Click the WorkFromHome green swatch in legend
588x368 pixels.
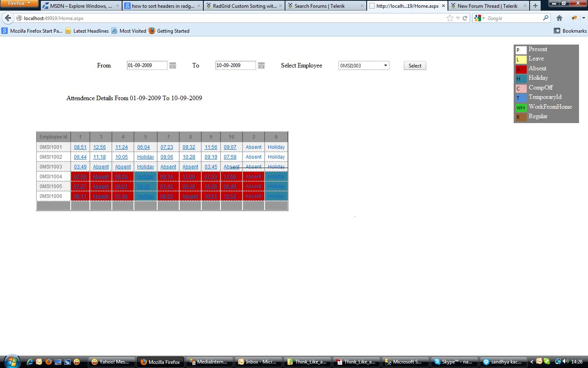pos(521,108)
